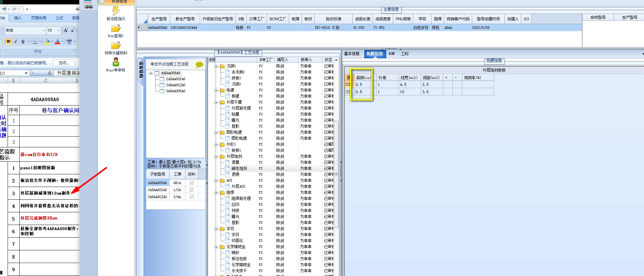Screen dimensions: 644x276
Task: Click the yellow speech bubble icon
Action: point(199,65)
